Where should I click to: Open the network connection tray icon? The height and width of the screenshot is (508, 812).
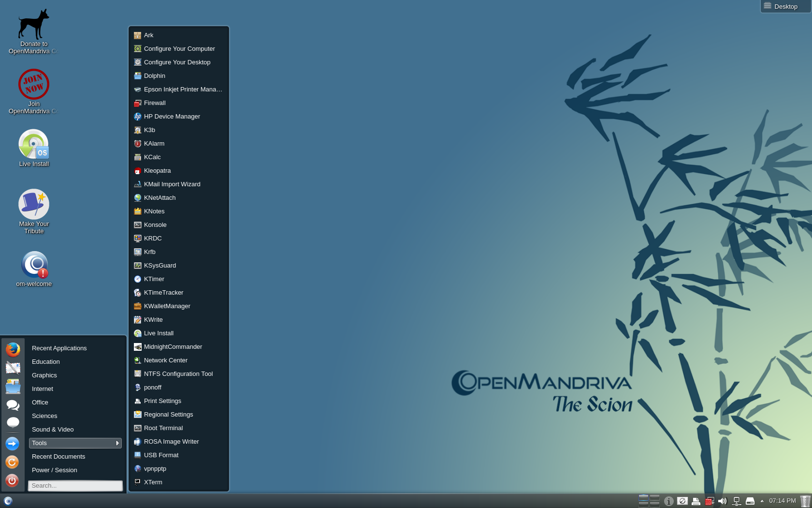point(737,501)
